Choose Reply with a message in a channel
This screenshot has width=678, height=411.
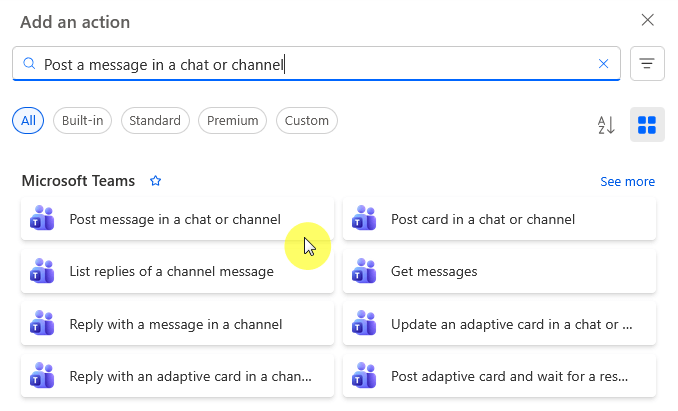click(x=177, y=324)
